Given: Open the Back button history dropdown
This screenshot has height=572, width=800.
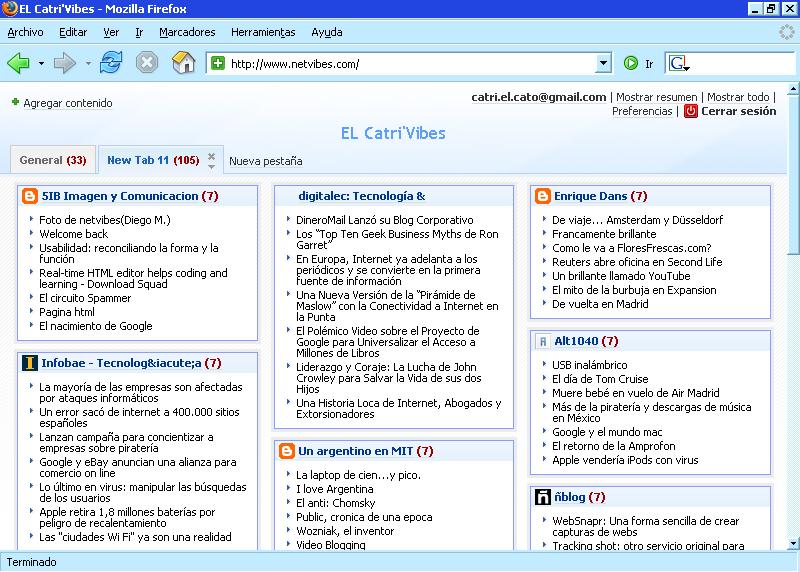Looking at the screenshot, I should [41, 64].
